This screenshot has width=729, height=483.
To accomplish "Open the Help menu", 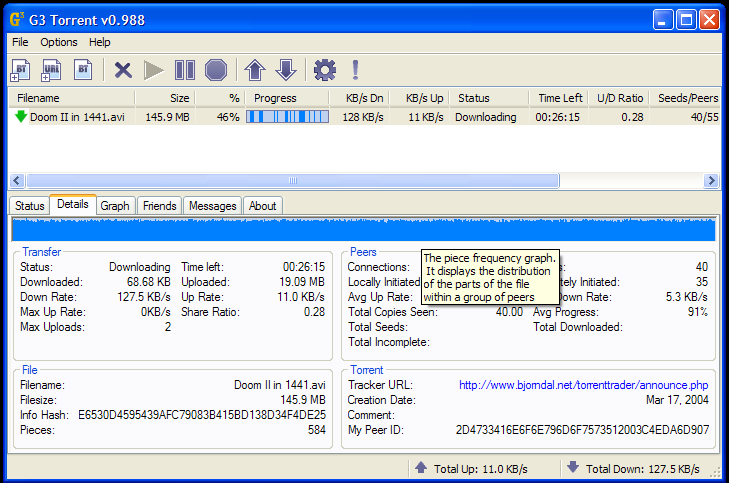I will point(100,43).
